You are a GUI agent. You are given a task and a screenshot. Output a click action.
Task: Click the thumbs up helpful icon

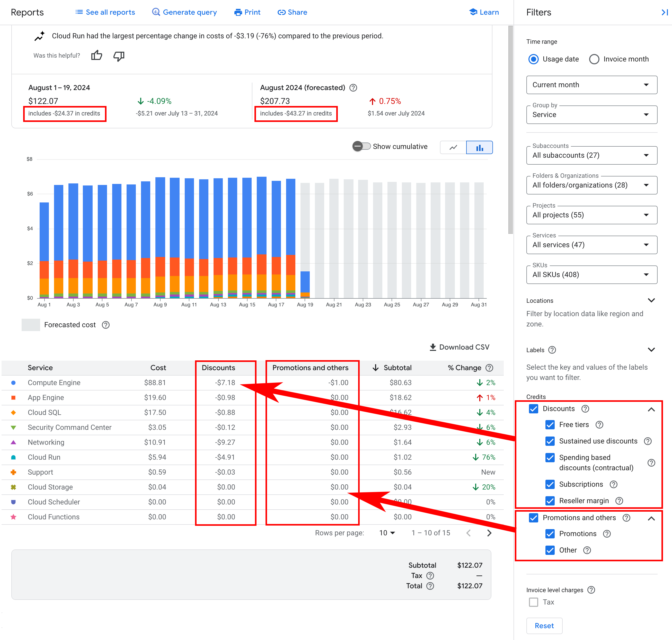96,56
